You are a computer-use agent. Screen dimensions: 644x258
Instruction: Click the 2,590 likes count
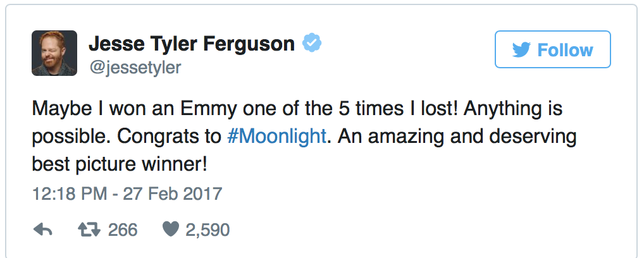coord(207,230)
